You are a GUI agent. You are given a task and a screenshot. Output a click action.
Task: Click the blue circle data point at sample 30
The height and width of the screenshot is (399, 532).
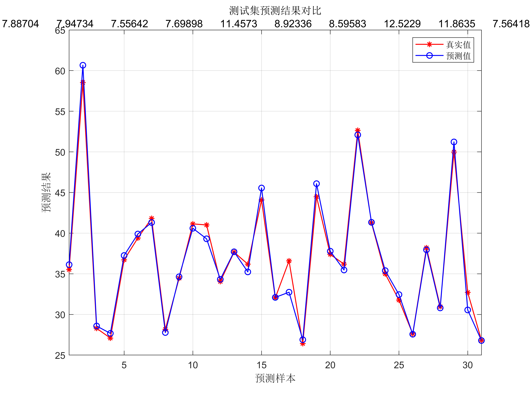[468, 310]
